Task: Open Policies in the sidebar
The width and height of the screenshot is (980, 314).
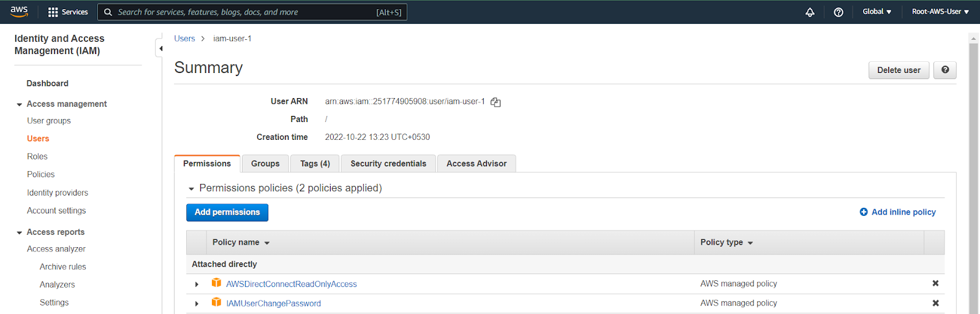Action: pyautogui.click(x=40, y=174)
